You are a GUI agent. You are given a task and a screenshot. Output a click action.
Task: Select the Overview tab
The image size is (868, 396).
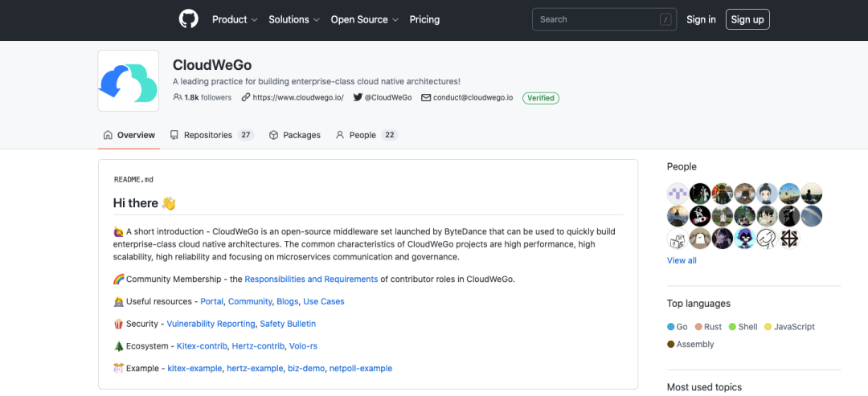pos(129,135)
